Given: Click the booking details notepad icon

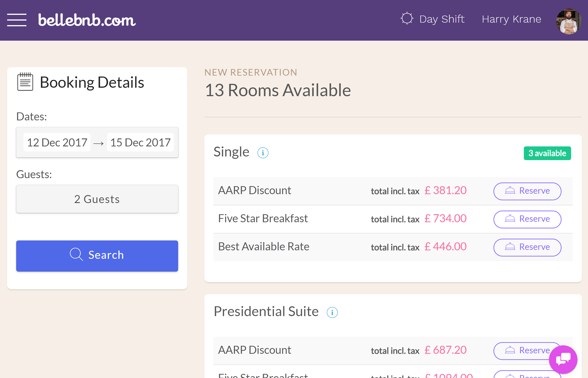Looking at the screenshot, I should click(24, 83).
